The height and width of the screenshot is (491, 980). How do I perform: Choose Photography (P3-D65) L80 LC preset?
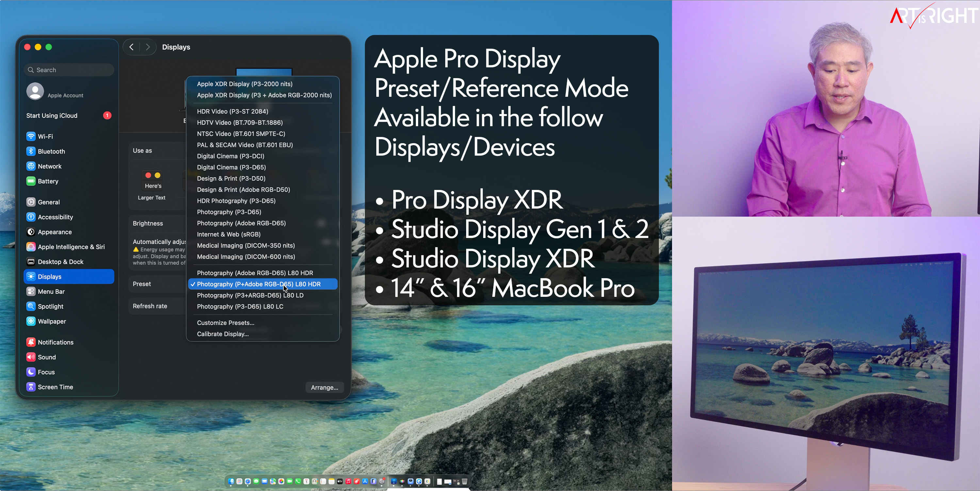[263, 306]
